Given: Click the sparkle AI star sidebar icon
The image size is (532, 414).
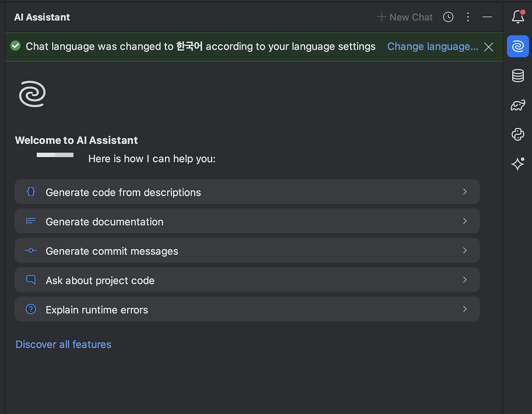Looking at the screenshot, I should pyautogui.click(x=518, y=164).
